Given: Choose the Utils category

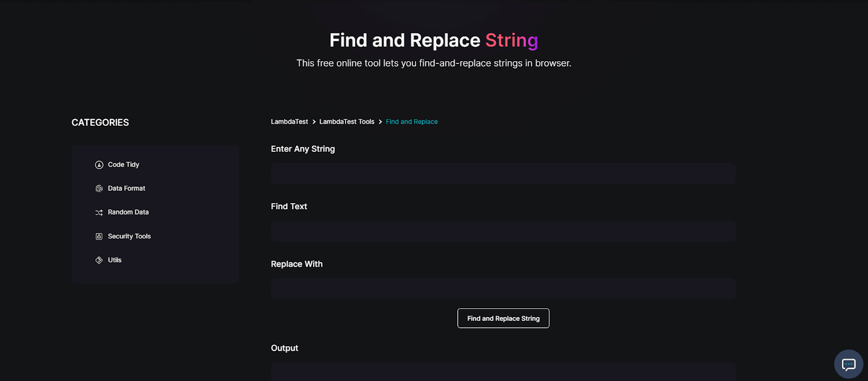Looking at the screenshot, I should (115, 260).
